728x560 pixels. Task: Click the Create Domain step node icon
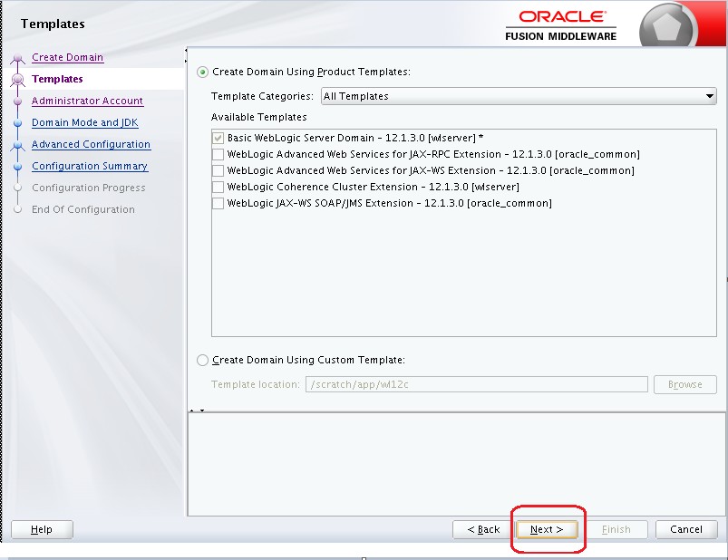click(17, 58)
